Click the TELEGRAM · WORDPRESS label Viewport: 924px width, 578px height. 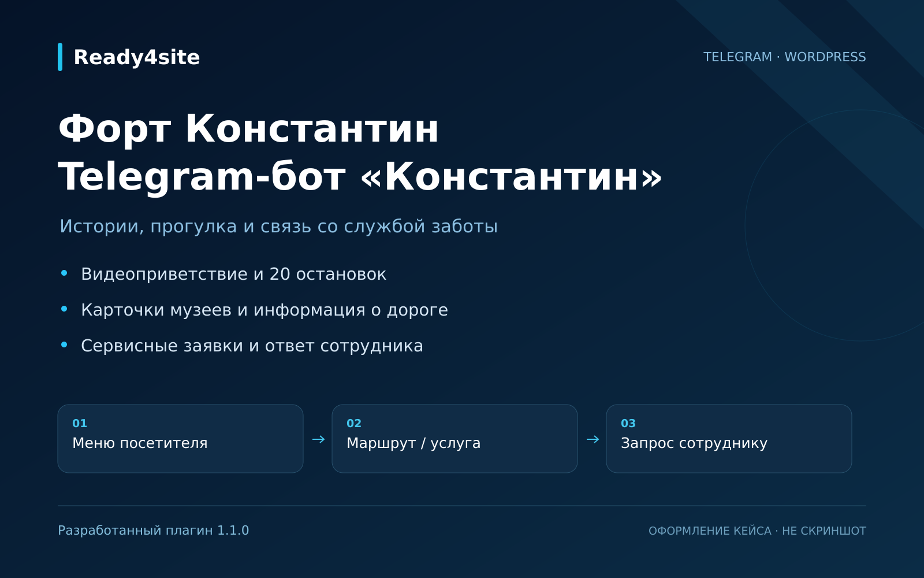point(784,57)
